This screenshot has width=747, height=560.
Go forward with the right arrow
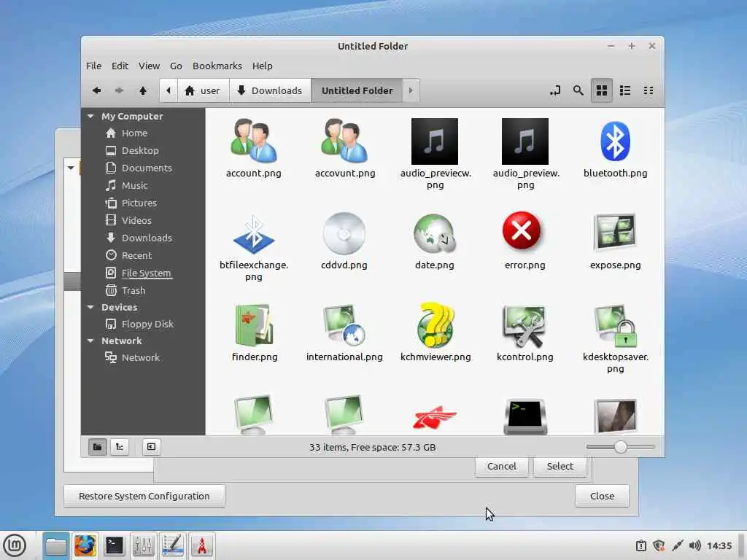click(119, 90)
